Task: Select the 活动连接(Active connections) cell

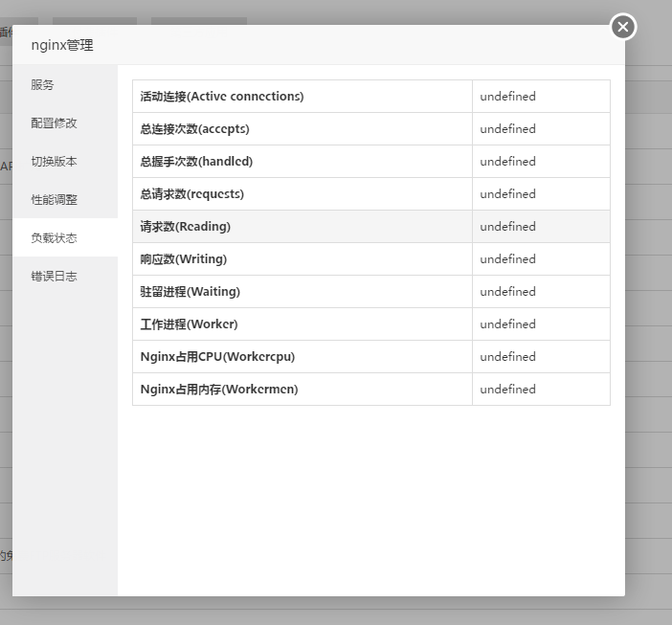Action: click(x=302, y=97)
